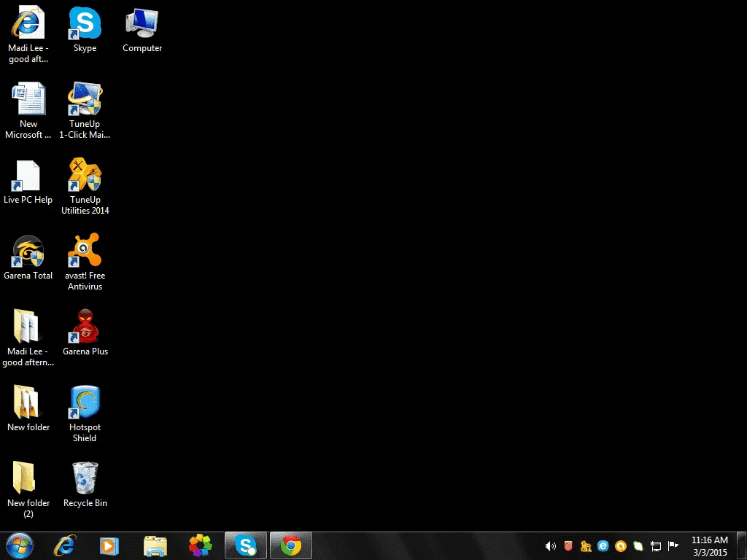The height and width of the screenshot is (560, 747).
Task: Click the colorful flower app taskbar icon
Action: pyautogui.click(x=200, y=545)
